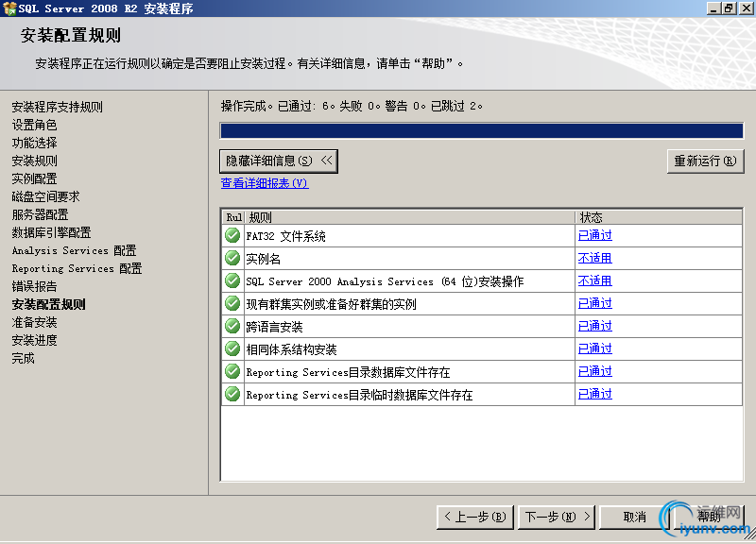Viewport: 756px width, 544px height.
Task: Open 不适用 status link for 实例名
Action: click(x=595, y=258)
